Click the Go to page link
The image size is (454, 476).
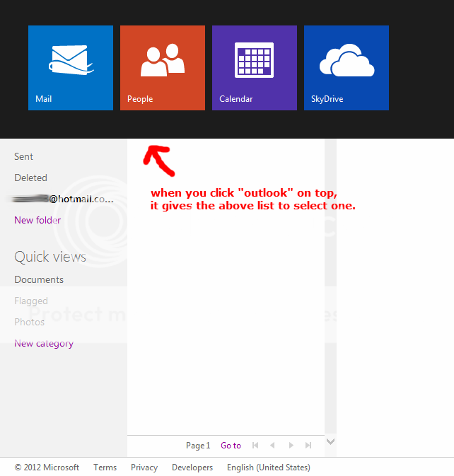tap(231, 446)
